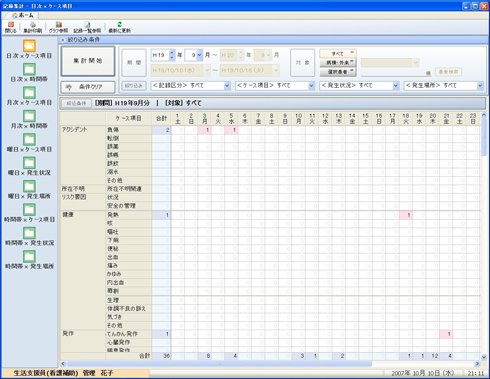Open the 記録区分 dropdown
490x379 pixels.
pos(227,86)
